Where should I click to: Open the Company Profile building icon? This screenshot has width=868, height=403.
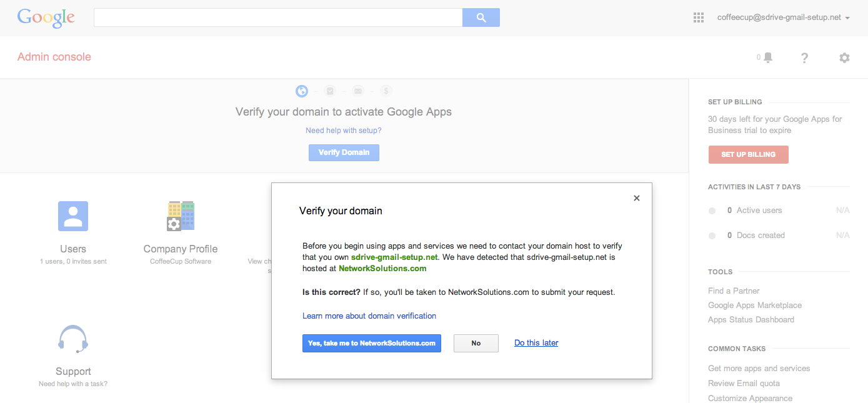181,216
